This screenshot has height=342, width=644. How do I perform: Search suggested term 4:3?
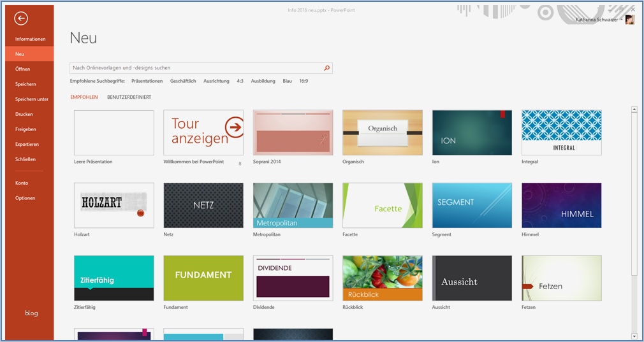(240, 81)
